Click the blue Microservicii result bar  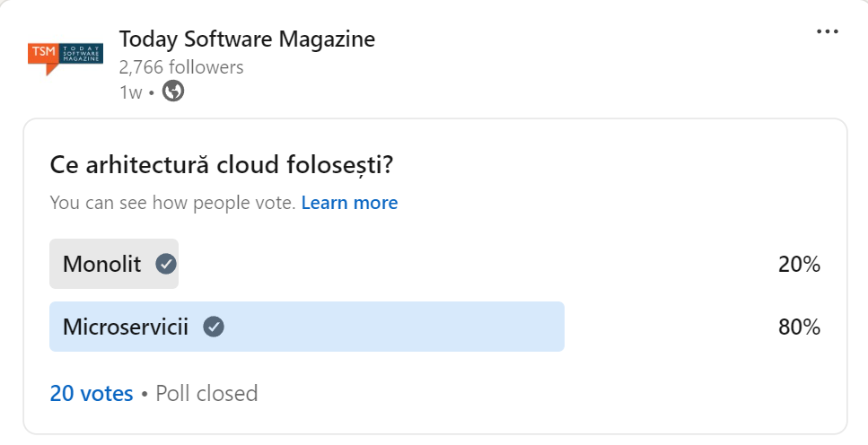pyautogui.click(x=404, y=327)
